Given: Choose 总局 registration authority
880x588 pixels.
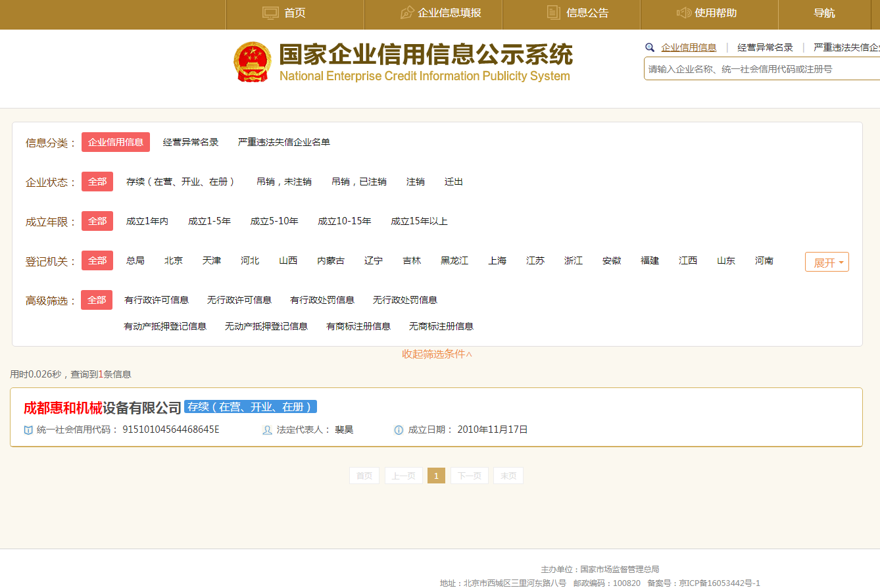Looking at the screenshot, I should pos(135,260).
